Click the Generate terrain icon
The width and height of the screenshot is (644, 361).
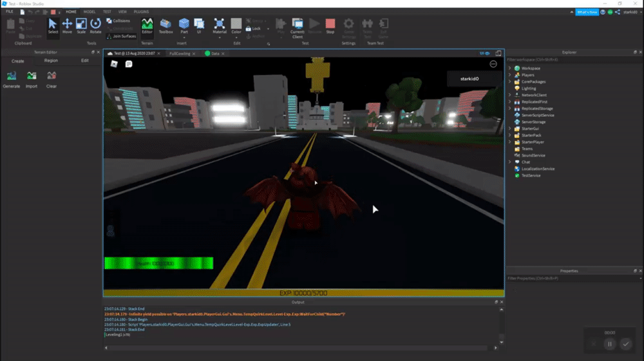(x=12, y=80)
